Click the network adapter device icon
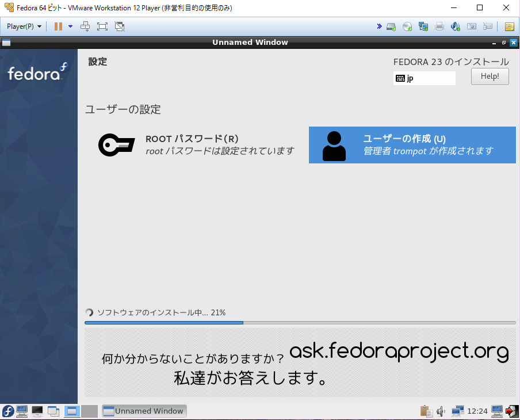The width and height of the screenshot is (520, 420). 423,26
